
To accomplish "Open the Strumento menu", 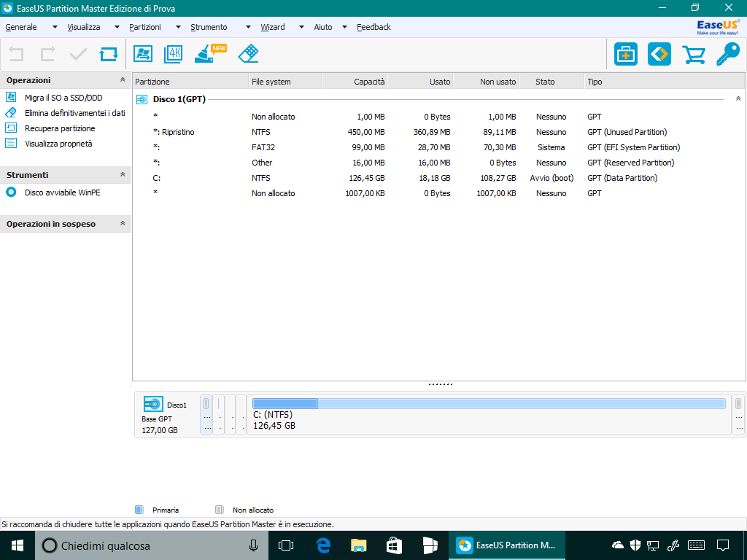I will pyautogui.click(x=209, y=27).
